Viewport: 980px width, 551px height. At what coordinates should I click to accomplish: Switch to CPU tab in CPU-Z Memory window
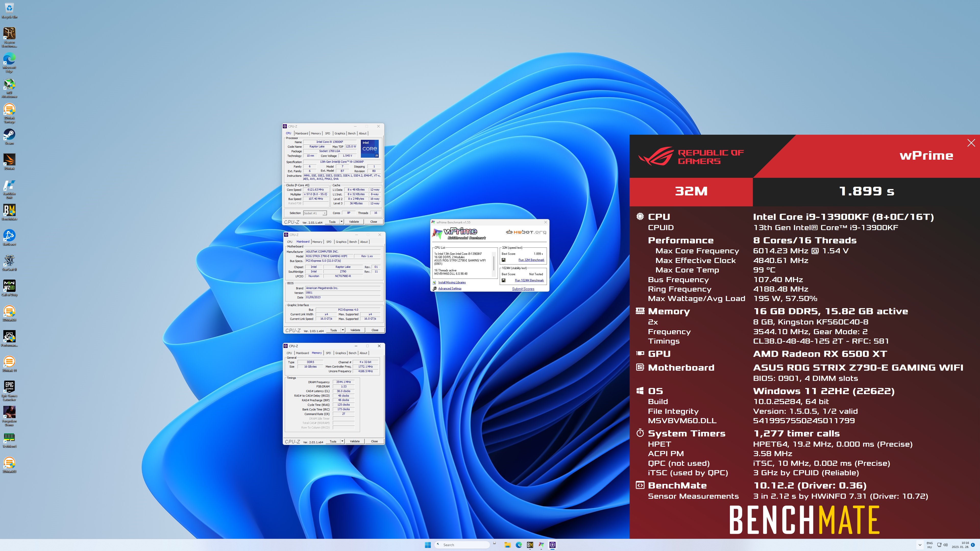289,353
